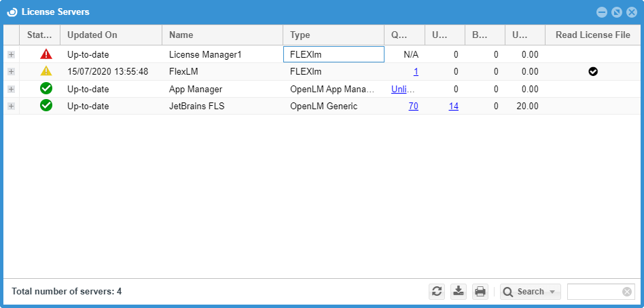Toggle Read License File check for FlexLM

pos(593,71)
